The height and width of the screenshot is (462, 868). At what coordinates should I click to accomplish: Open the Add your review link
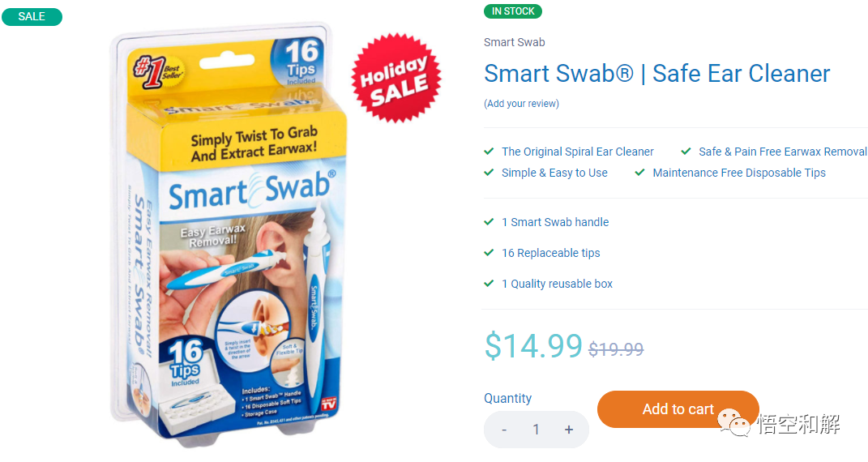tap(521, 104)
